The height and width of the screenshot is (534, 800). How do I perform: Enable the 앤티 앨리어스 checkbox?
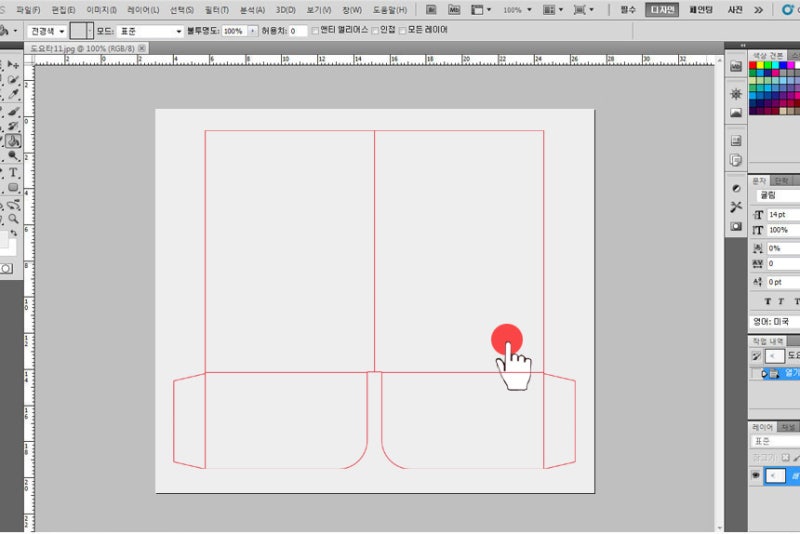315,31
